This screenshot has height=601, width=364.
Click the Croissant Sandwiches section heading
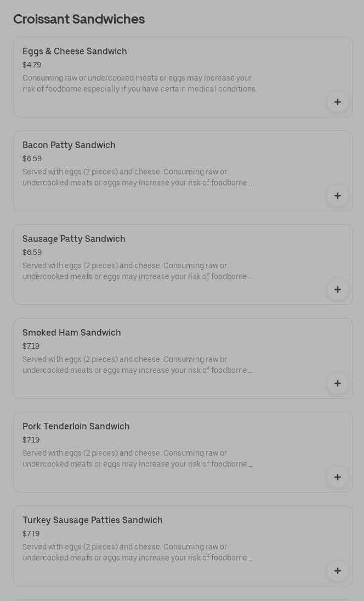[x=79, y=19]
